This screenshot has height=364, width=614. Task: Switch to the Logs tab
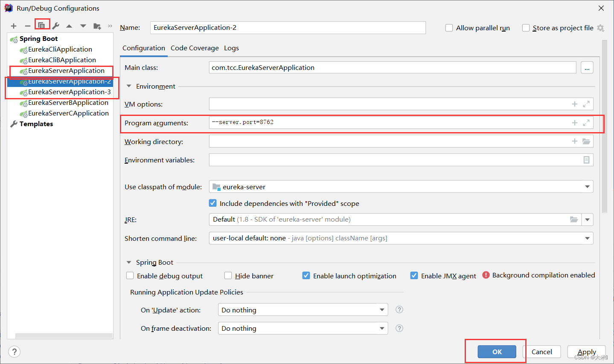231,48
